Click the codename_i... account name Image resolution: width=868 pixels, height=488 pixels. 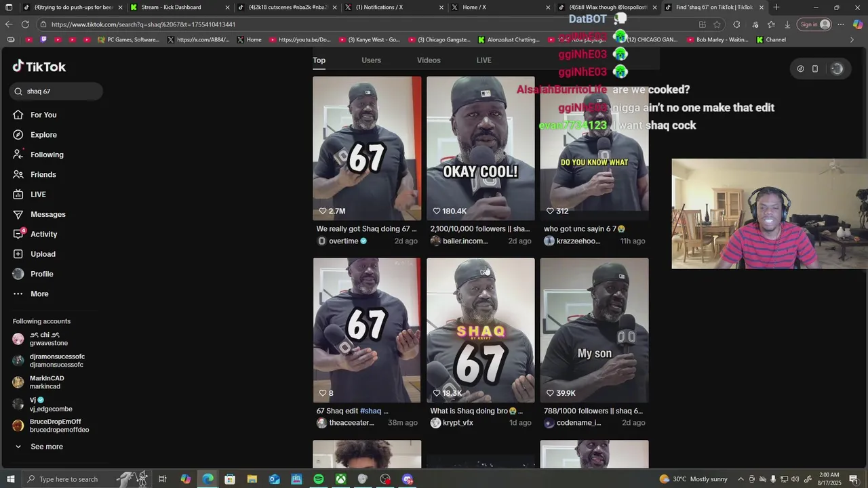click(578, 423)
